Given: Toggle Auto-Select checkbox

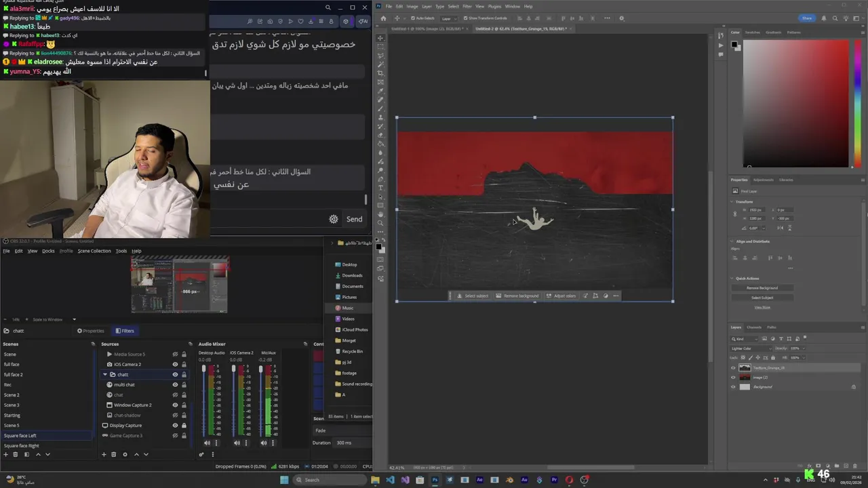Looking at the screenshot, I should (412, 18).
